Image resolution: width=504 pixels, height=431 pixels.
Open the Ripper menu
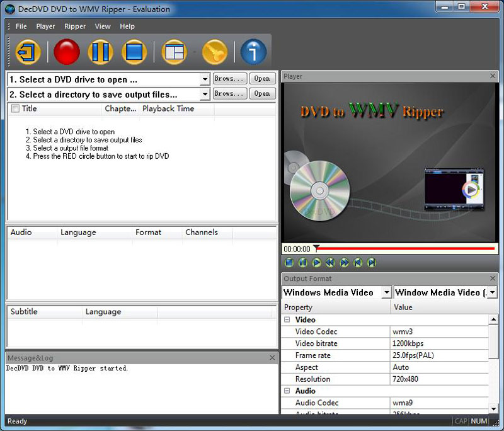(75, 26)
